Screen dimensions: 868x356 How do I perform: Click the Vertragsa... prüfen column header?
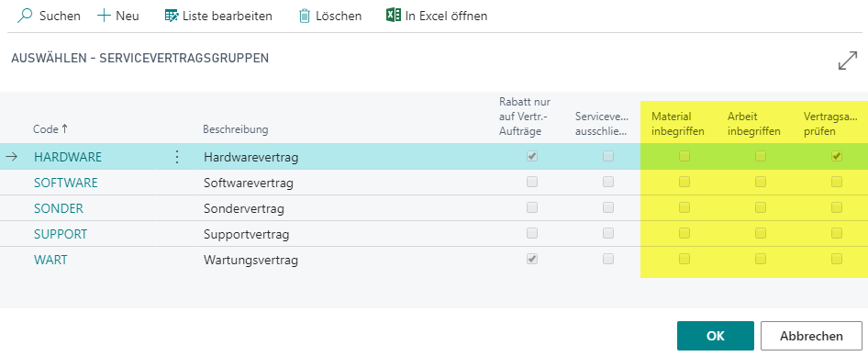[x=830, y=124]
